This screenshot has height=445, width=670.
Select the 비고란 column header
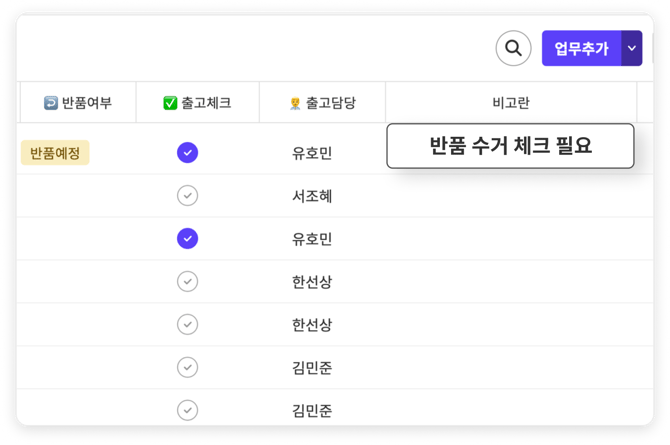pyautogui.click(x=510, y=102)
